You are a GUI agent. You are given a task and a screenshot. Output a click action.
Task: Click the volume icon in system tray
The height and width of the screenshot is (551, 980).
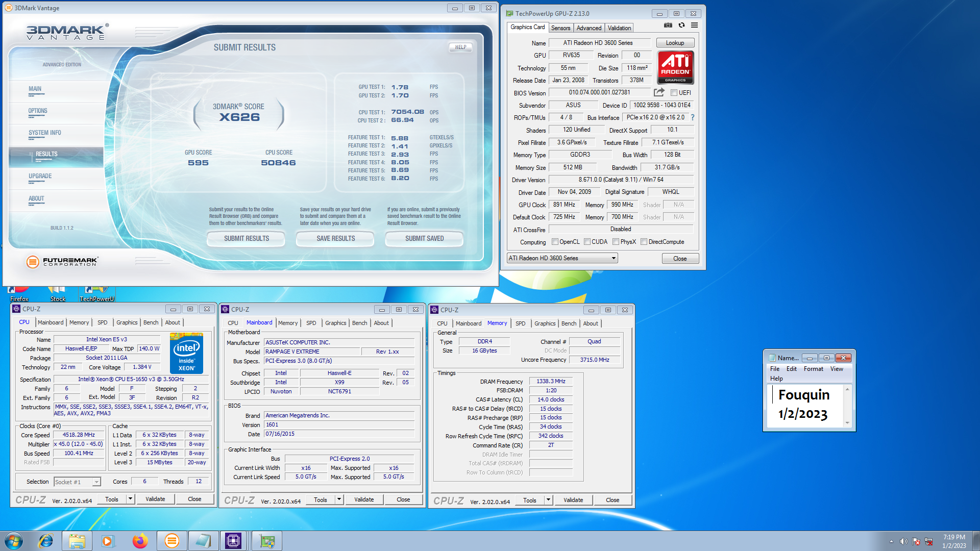[x=903, y=541]
